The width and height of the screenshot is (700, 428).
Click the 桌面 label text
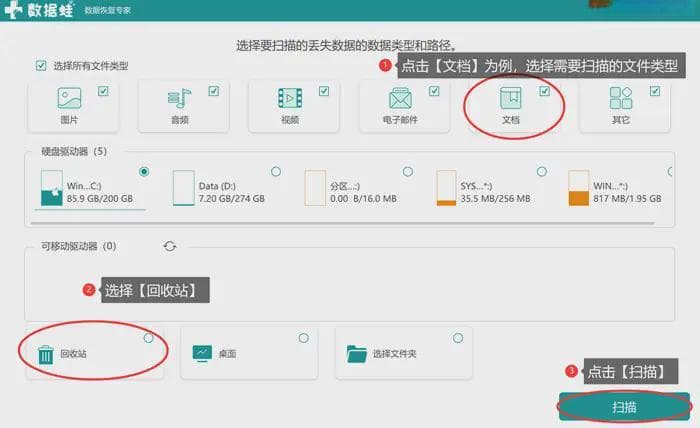coord(227,354)
